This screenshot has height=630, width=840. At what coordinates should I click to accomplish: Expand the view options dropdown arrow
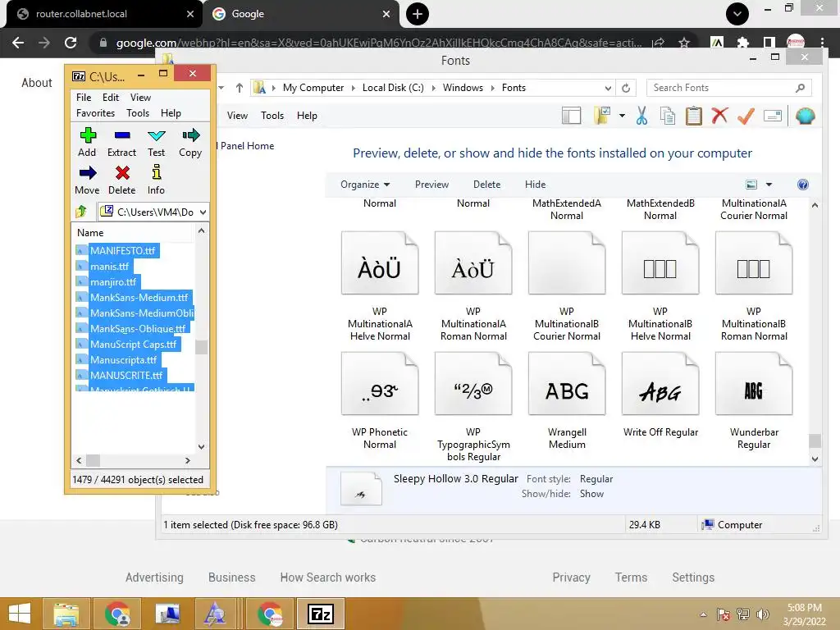coord(769,185)
